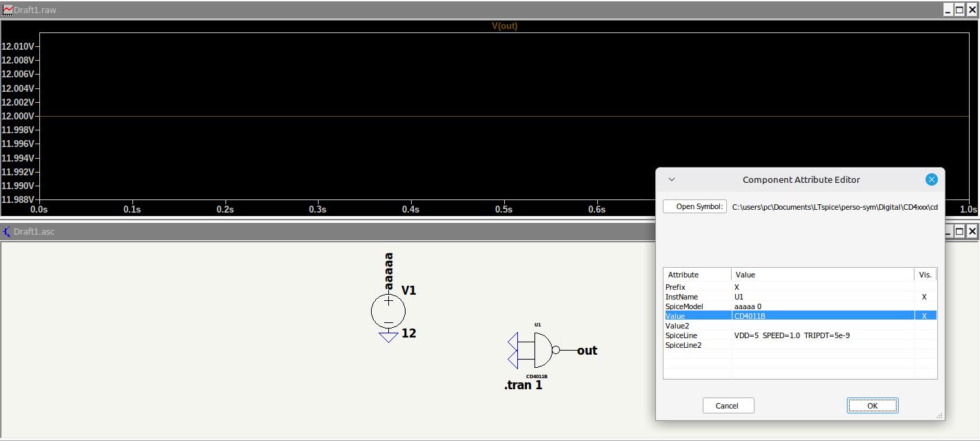Maximize the Draft1.raw waveform window
The height and width of the screenshot is (441, 980).
[x=959, y=10]
